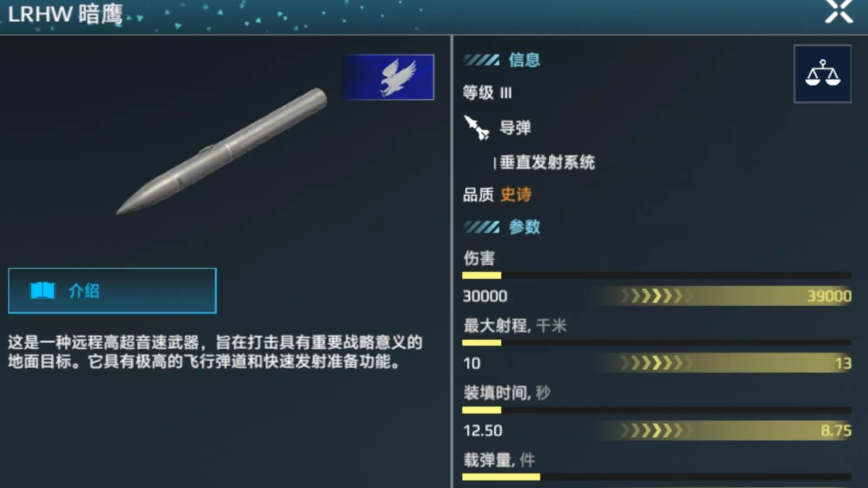Click the LRHW 暗鹰 title text
This screenshot has width=868, height=488.
[x=65, y=14]
